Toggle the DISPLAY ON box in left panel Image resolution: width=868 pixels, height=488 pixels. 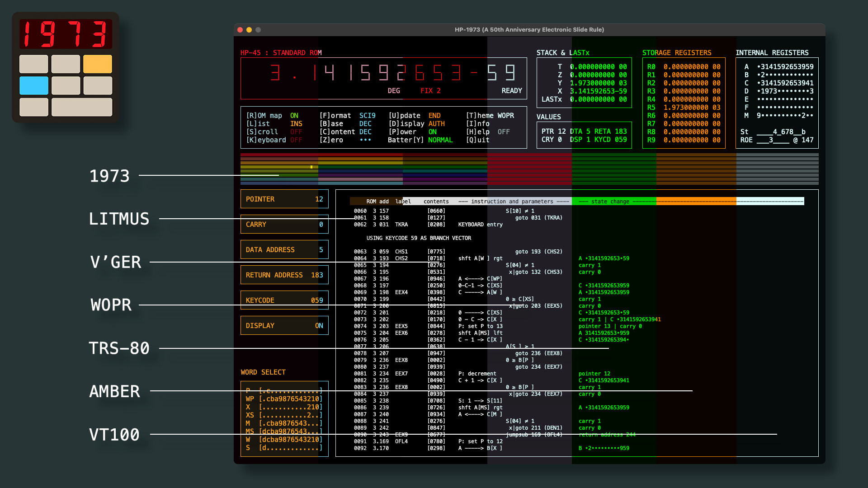click(x=284, y=325)
